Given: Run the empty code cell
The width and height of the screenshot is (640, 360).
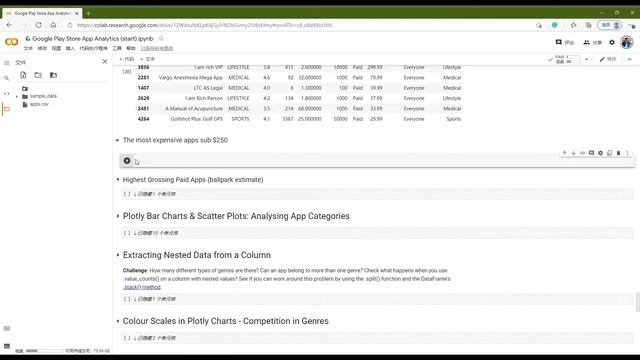Looking at the screenshot, I should coord(127,161).
